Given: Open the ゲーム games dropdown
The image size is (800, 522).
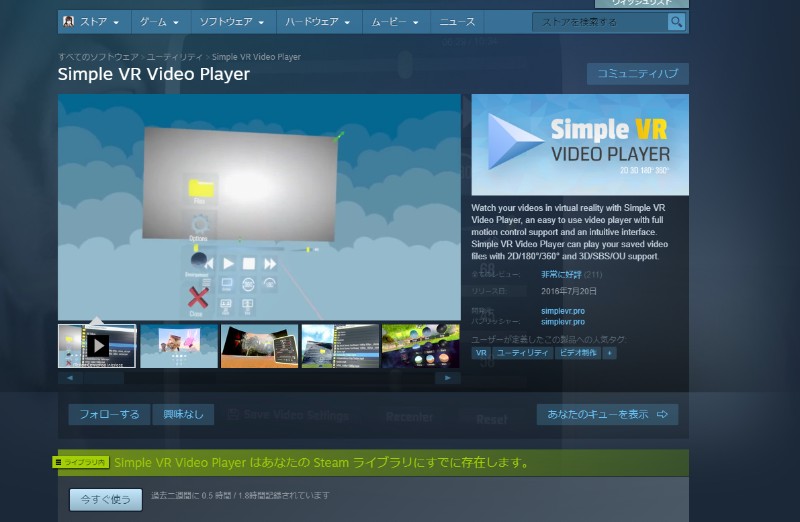Looking at the screenshot, I should pyautogui.click(x=160, y=22).
